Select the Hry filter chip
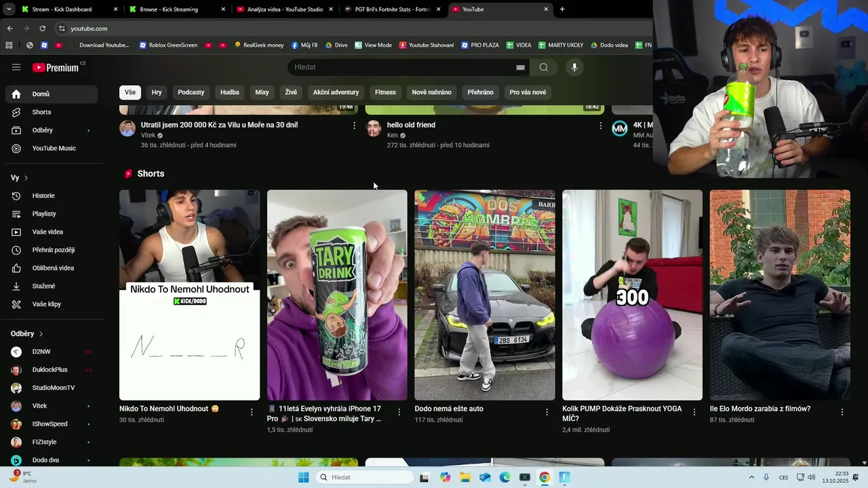This screenshot has width=868, height=488. [x=157, y=92]
